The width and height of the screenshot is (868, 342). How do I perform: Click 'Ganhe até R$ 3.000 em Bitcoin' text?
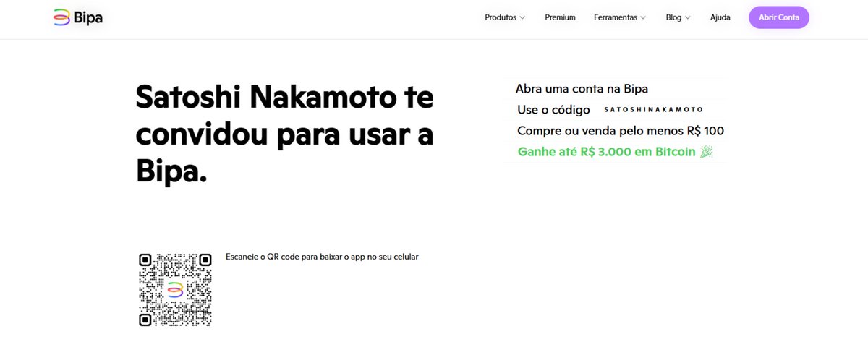point(606,152)
